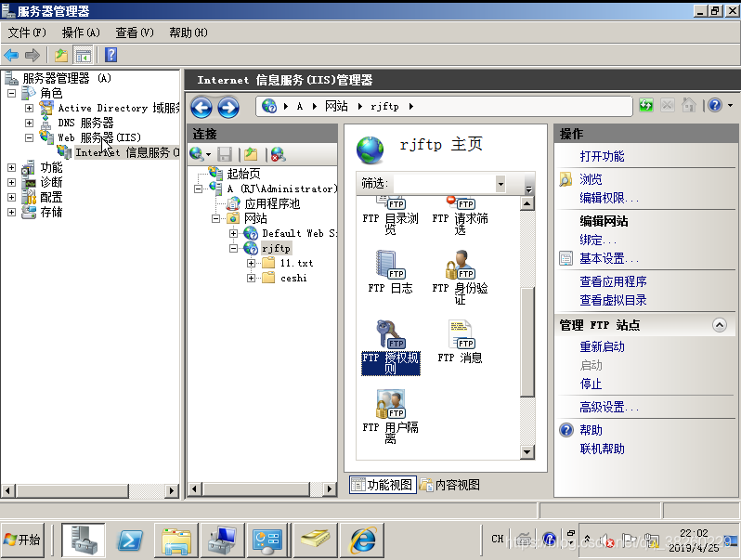Click 绑定 action link
The width and height of the screenshot is (741, 560).
pyautogui.click(x=598, y=241)
